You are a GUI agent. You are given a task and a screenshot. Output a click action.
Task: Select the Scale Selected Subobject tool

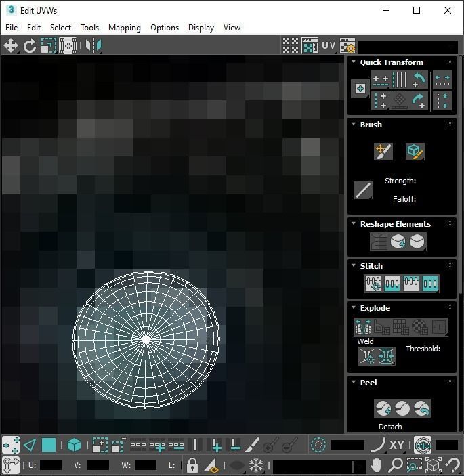click(49, 45)
